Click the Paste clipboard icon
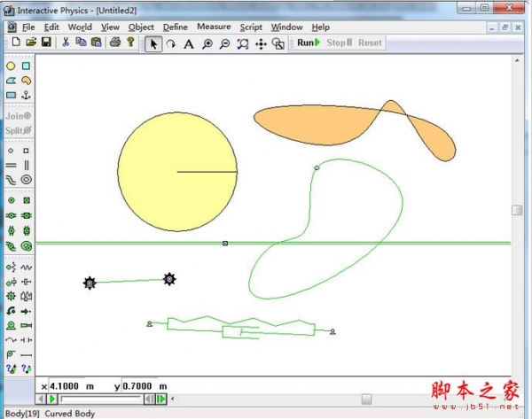 tap(97, 42)
